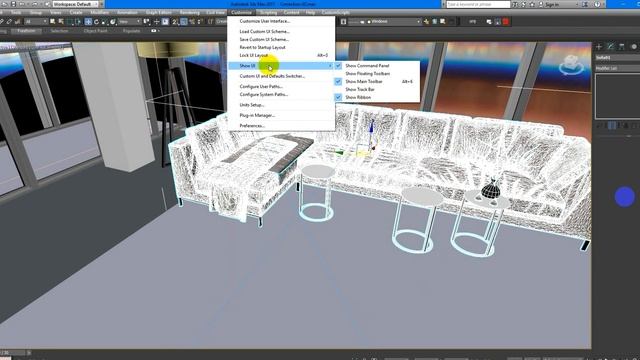Click the Select and Manipulate icon
This screenshot has width=640, height=360.
click(x=157, y=22)
